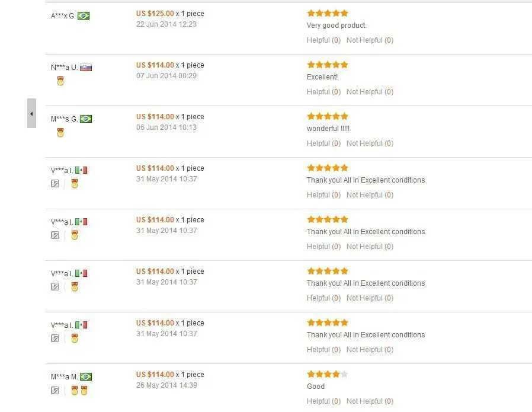Click the Brazil flag beside A***x G.
532x412 pixels.
[84, 16]
